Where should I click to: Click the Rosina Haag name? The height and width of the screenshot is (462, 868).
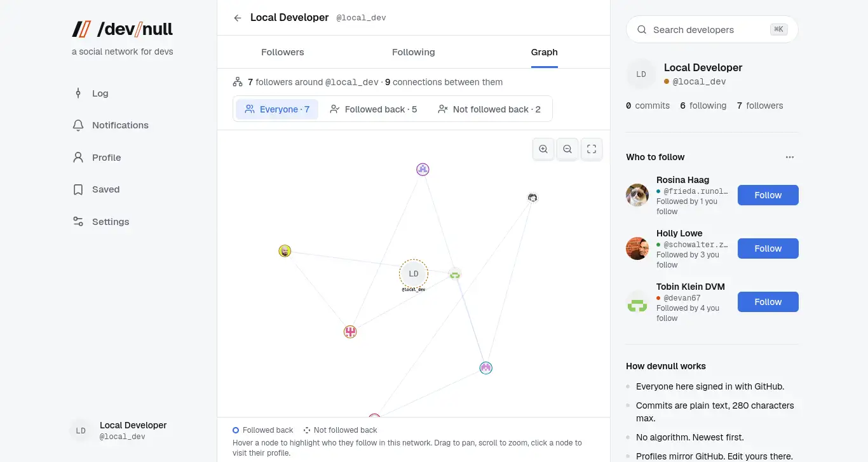point(682,180)
